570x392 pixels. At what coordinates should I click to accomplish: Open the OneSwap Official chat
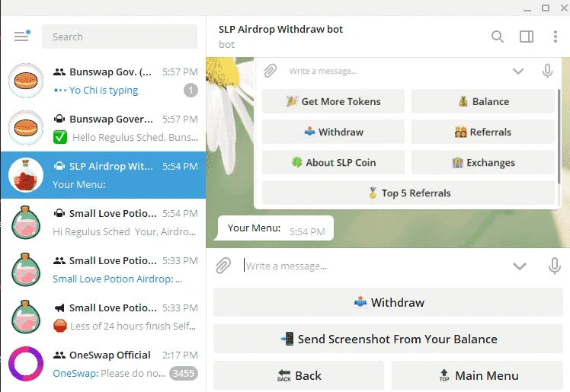[x=103, y=364]
